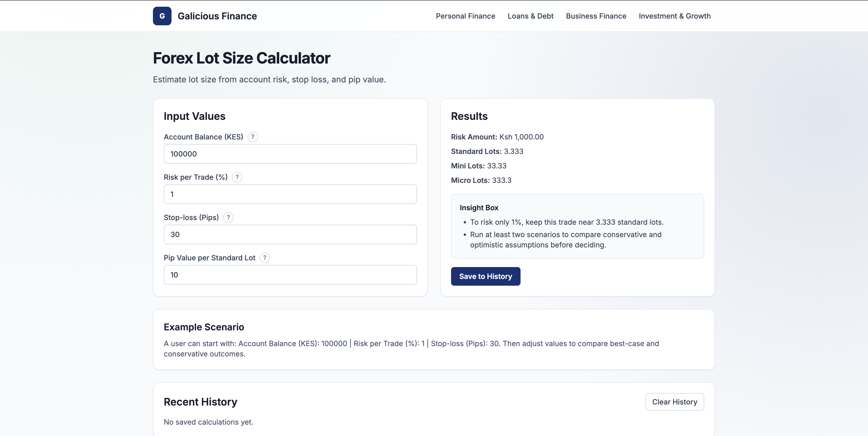The image size is (868, 436).
Task: Click the help circle beside Account Balance (KES)
Action: [x=253, y=137]
